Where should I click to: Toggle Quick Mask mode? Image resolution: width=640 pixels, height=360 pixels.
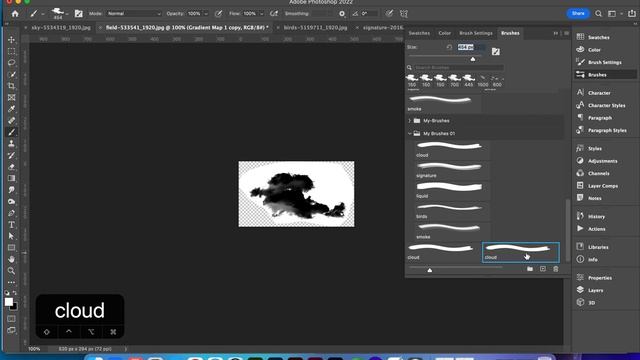tap(11, 319)
